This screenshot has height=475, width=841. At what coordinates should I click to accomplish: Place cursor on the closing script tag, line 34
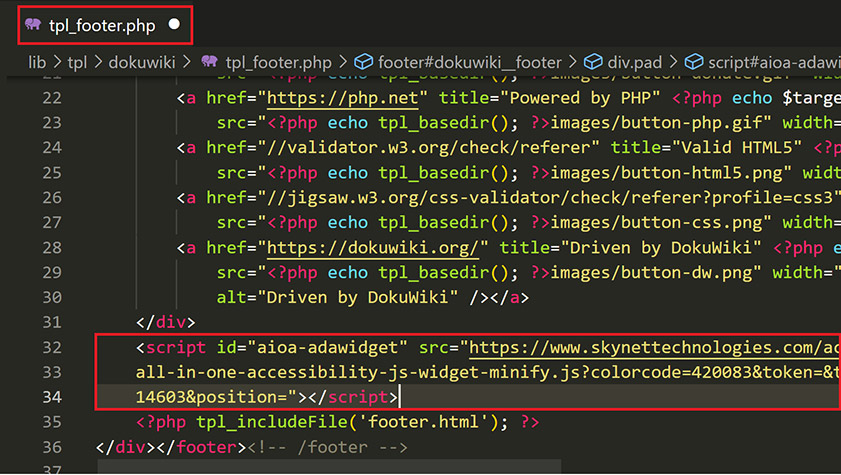(x=361, y=397)
